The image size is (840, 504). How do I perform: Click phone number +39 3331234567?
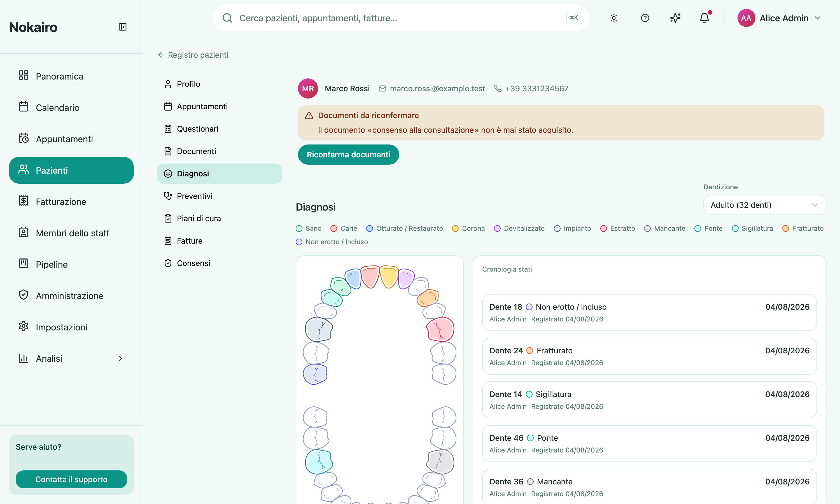pyautogui.click(x=536, y=89)
